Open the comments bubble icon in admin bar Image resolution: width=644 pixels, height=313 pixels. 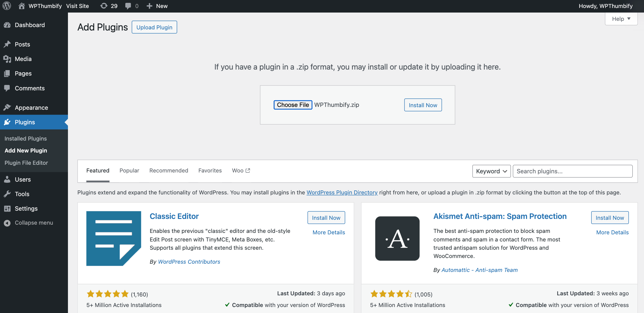(128, 6)
